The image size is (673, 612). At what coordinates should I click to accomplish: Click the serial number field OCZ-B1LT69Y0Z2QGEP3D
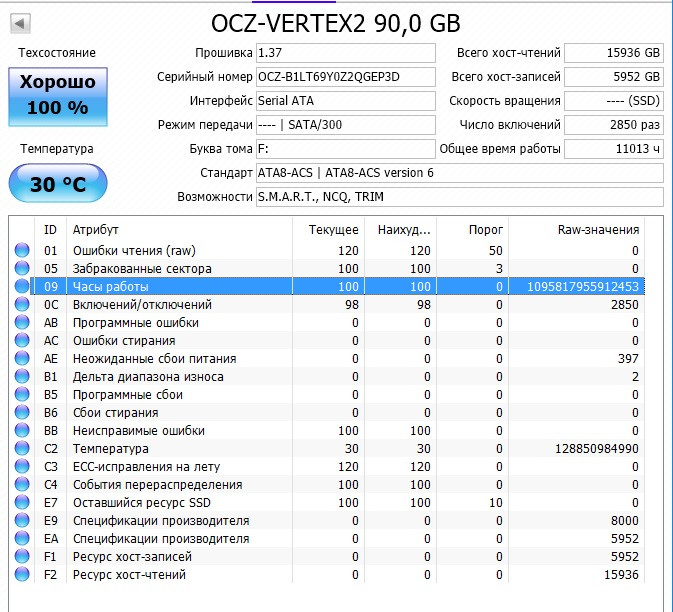click(x=346, y=77)
